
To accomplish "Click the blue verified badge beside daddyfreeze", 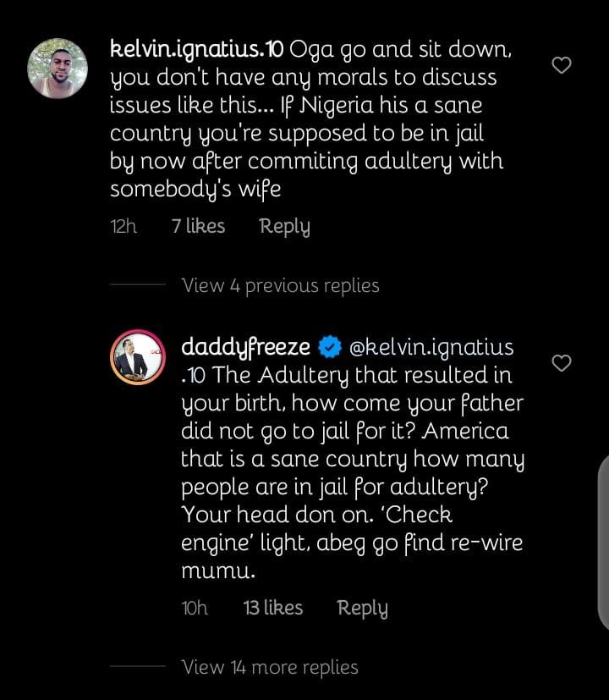I will [330, 347].
